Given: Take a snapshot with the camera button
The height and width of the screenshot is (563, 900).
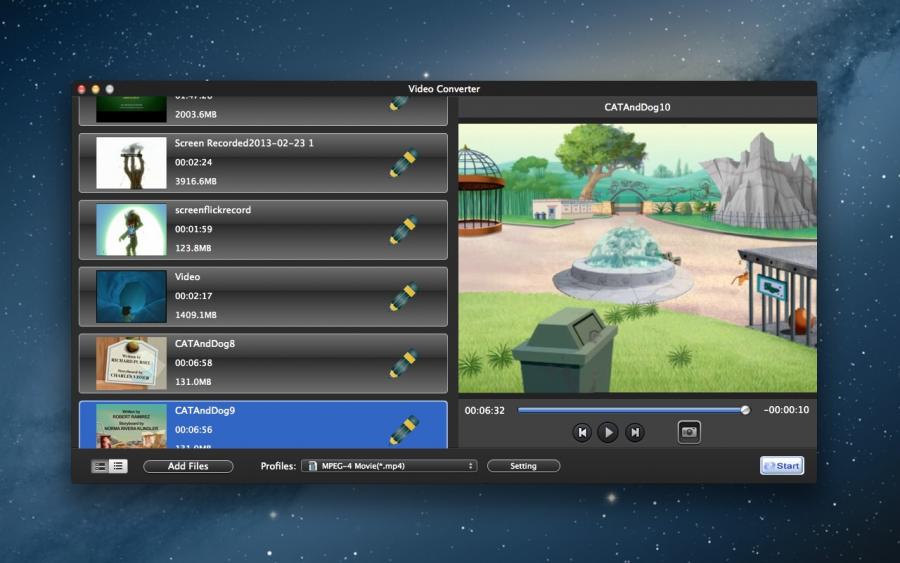Looking at the screenshot, I should (x=689, y=432).
